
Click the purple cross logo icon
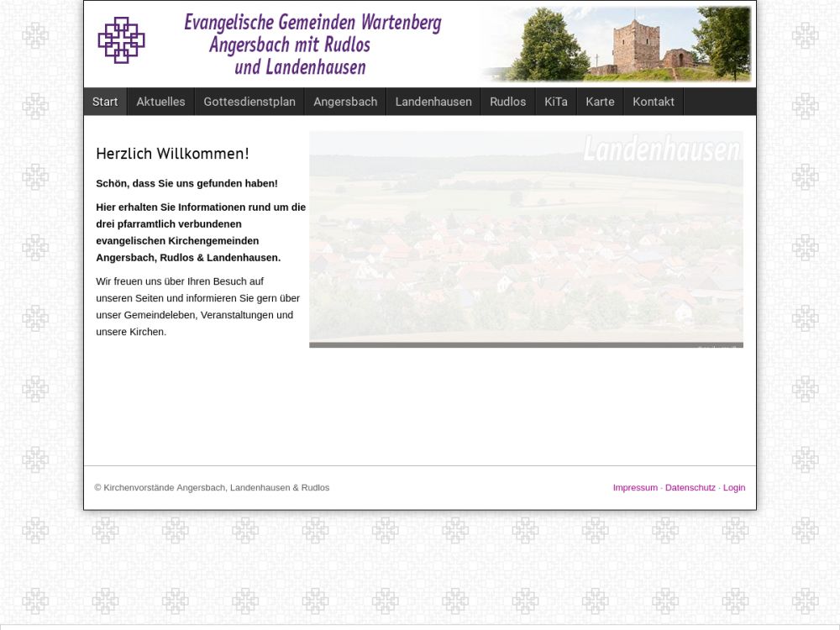point(121,40)
